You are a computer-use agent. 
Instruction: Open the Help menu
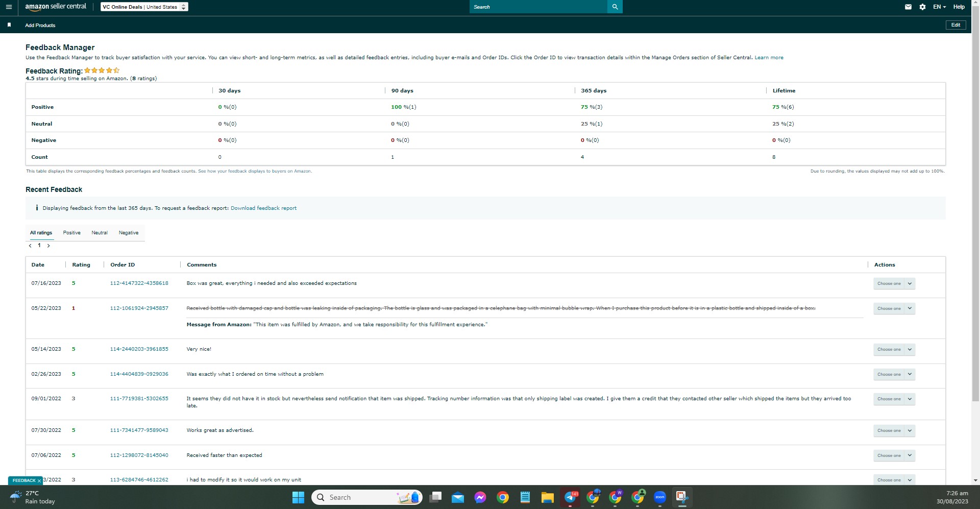pos(959,7)
